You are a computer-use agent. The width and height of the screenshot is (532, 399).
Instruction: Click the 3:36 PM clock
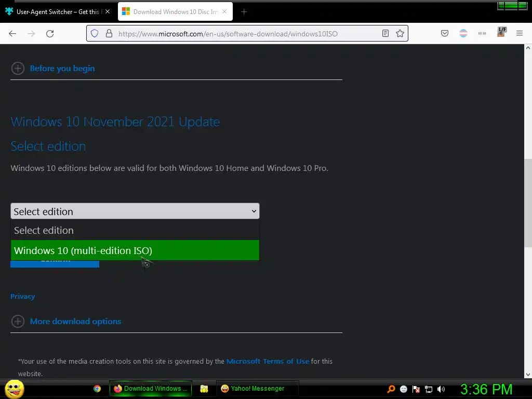pyautogui.click(x=486, y=389)
